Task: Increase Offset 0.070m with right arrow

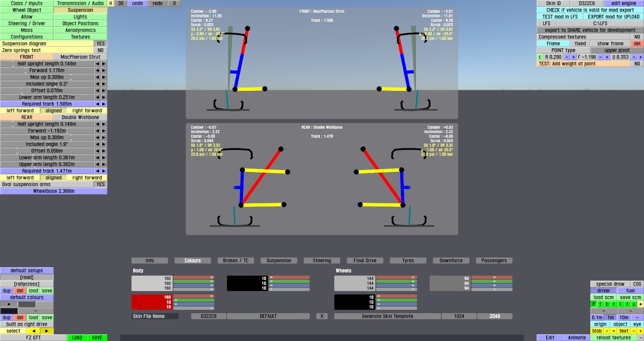Action: [104, 91]
